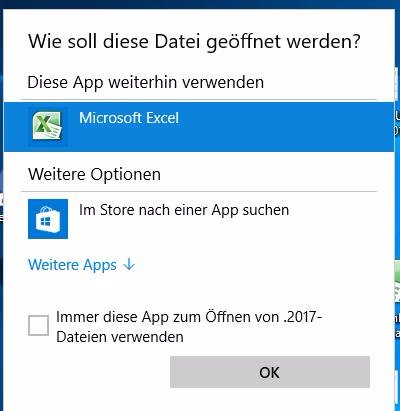
Task: Select the highlighted blue Microsoft Excel row
Action: pos(199,127)
